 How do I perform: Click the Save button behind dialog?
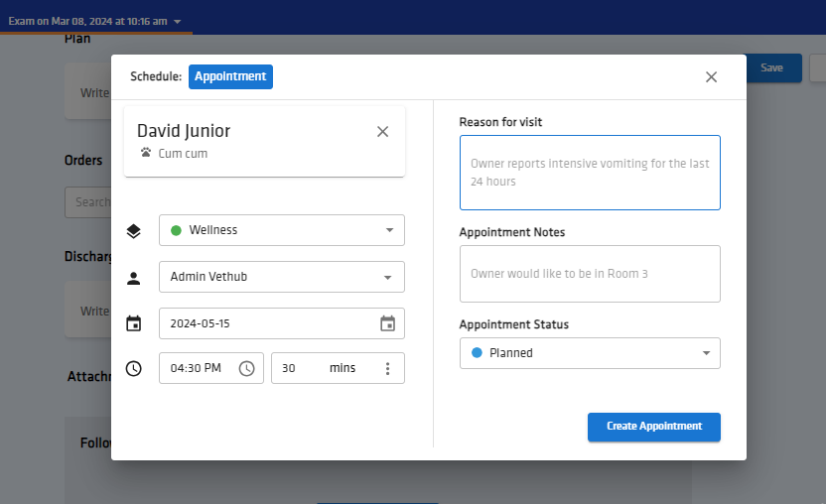(x=773, y=67)
